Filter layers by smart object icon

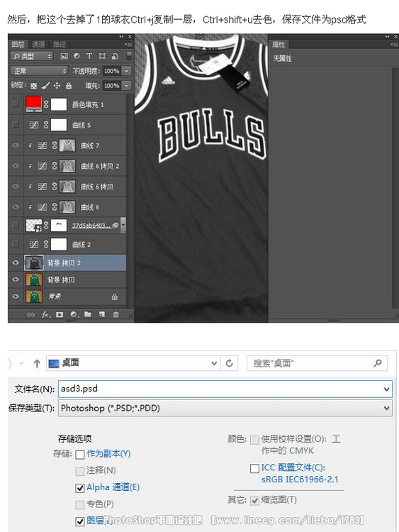click(x=115, y=56)
